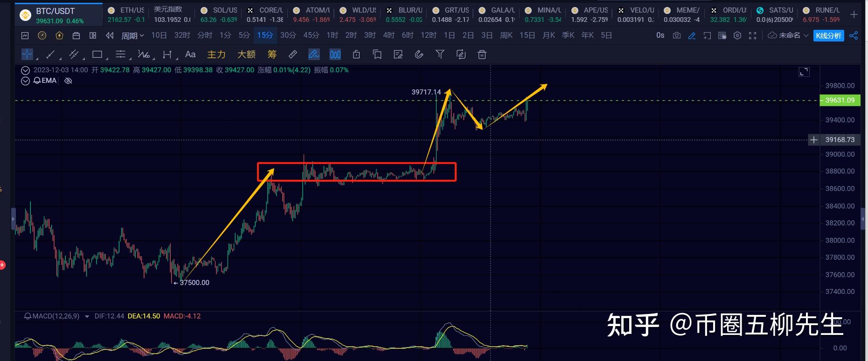Screen dimensions: 868x361
Task: Switch to the ETH/US ticker tab
Action: point(126,15)
